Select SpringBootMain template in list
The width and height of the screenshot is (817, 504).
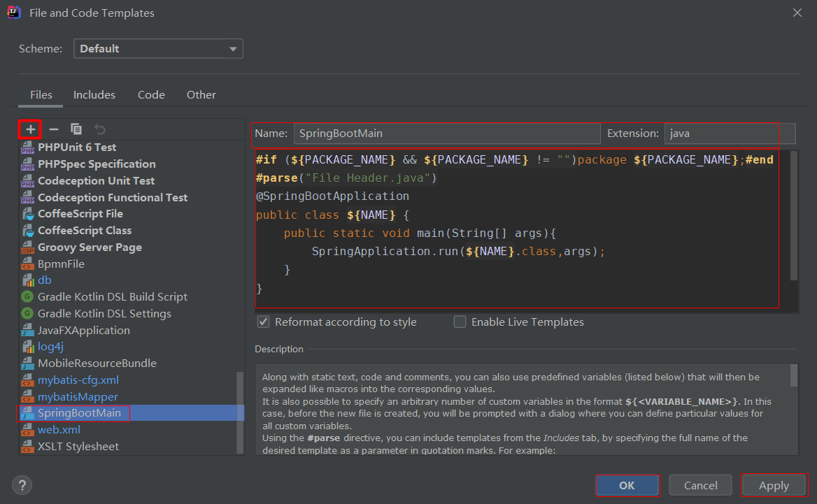coord(132,413)
